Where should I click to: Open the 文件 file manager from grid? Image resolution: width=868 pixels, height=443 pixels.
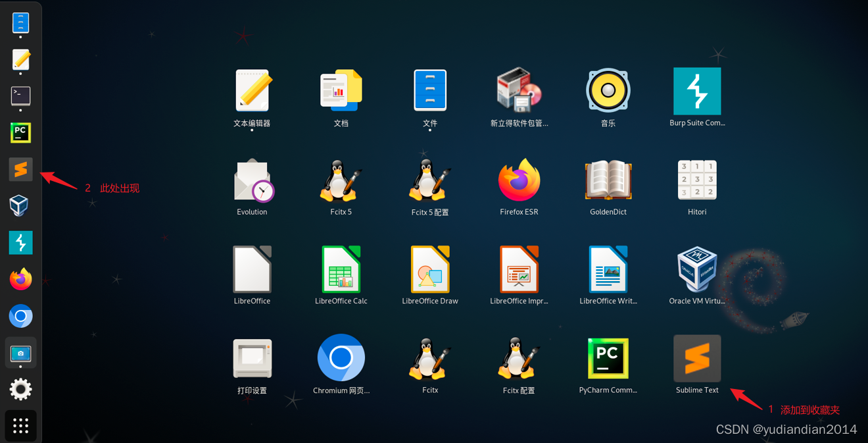pyautogui.click(x=430, y=91)
